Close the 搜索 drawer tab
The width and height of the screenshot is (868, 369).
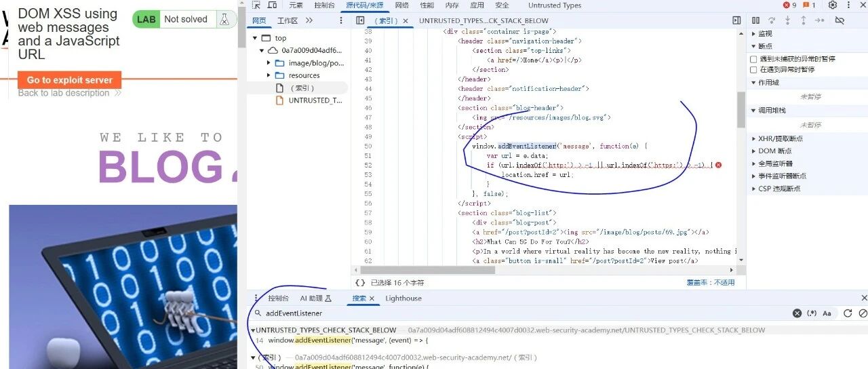click(372, 298)
